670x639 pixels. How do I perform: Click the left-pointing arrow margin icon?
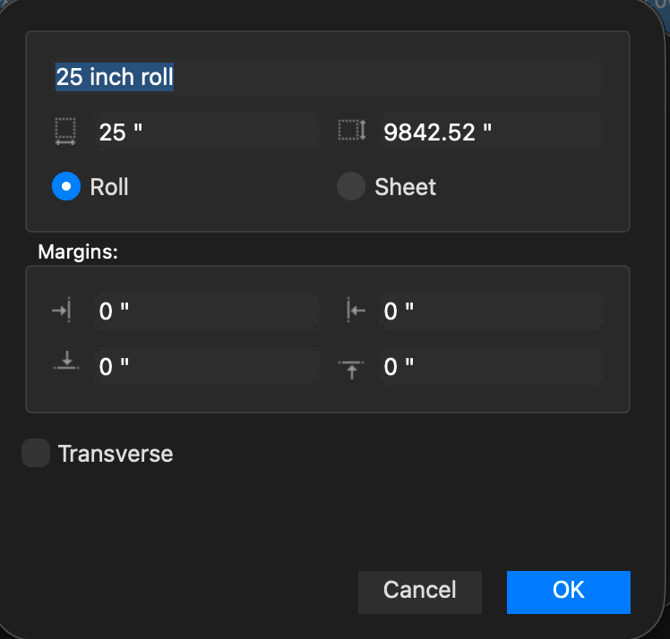[x=355, y=311]
